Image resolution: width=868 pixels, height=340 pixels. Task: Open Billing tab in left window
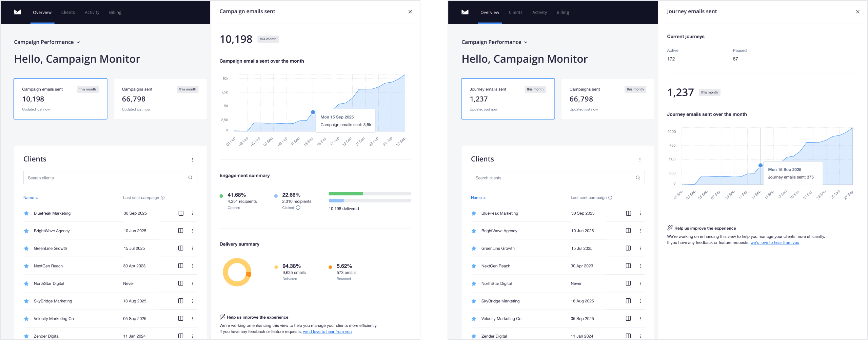coord(115,13)
